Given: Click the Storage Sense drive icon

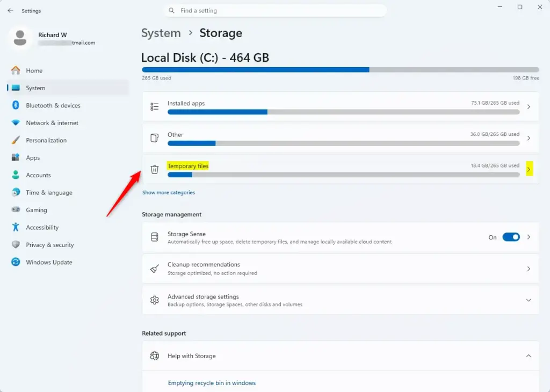Looking at the screenshot, I should pyautogui.click(x=154, y=237).
